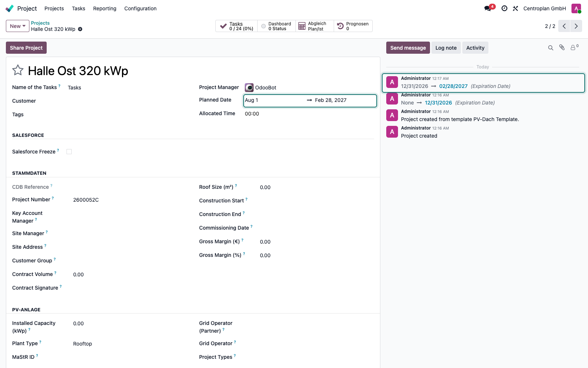
Task: Search messages with the chatter magnifier icon
Action: 551,48
